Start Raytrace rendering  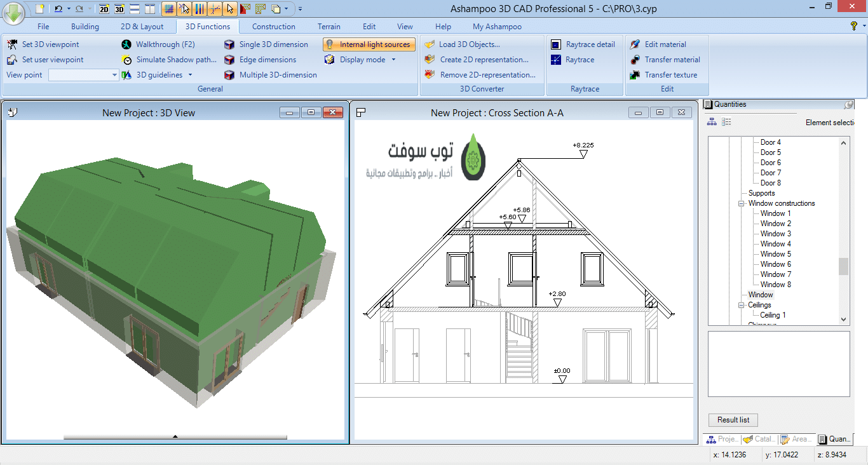(573, 60)
